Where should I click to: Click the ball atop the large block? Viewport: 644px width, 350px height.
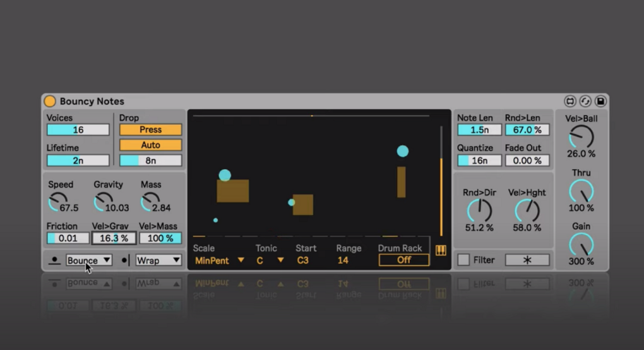coord(225,176)
